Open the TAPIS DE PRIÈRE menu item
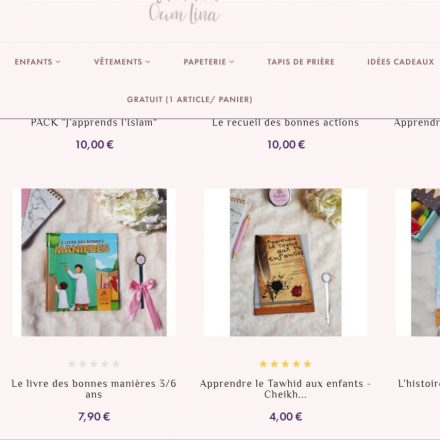This screenshot has width=440, height=440. tap(301, 62)
